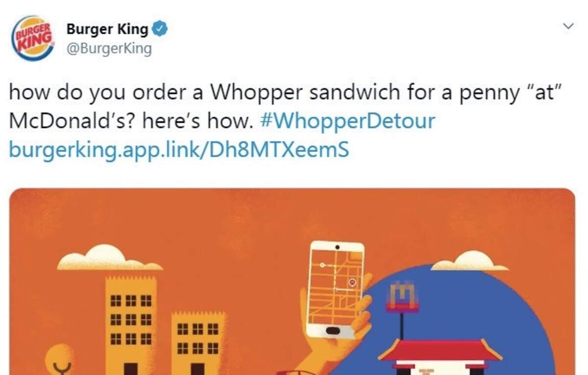The height and width of the screenshot is (375, 588).
Task: Open the orange promotional image
Action: click(x=292, y=281)
